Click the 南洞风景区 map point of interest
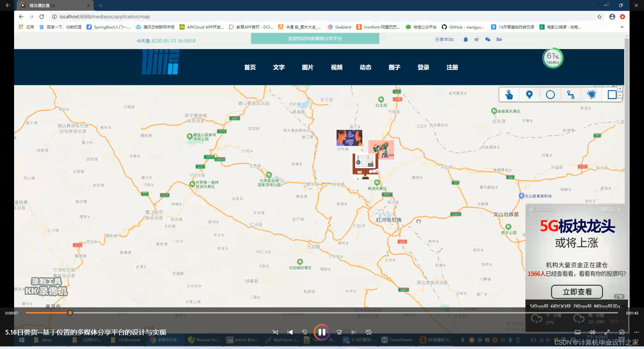This screenshot has height=349, width=644. pos(377,186)
